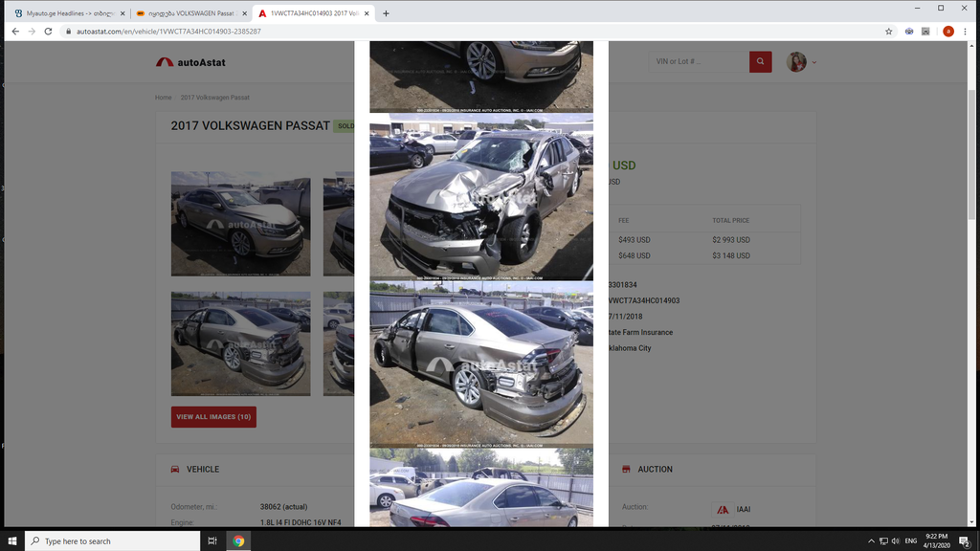Select the active autoAstat VIN tab
Image resolution: width=980 pixels, height=551 pixels.
313,13
